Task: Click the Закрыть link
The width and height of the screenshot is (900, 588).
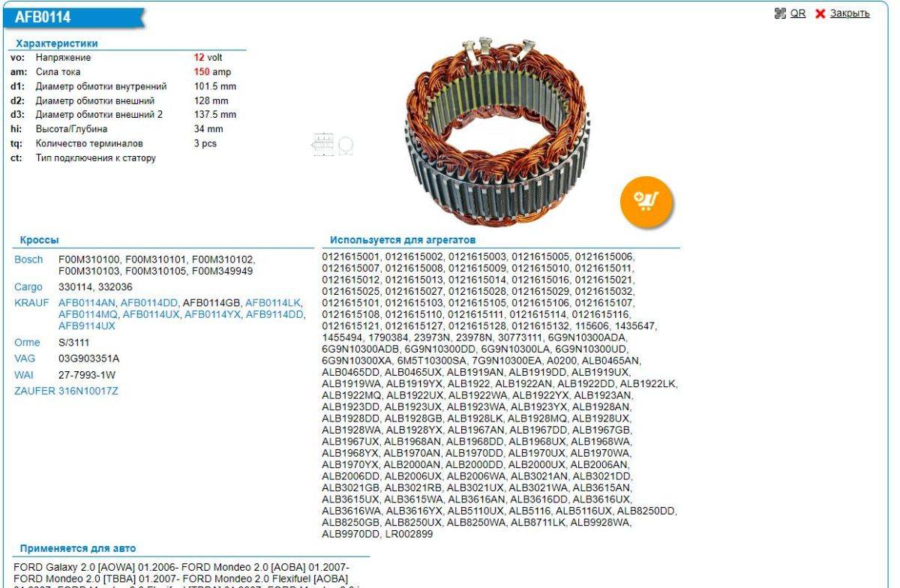Action: pos(850,13)
